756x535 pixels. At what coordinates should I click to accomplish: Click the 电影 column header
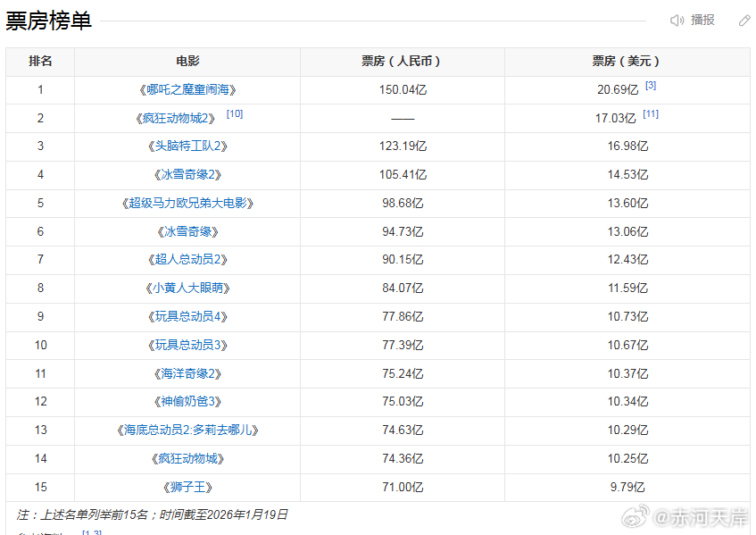click(187, 62)
